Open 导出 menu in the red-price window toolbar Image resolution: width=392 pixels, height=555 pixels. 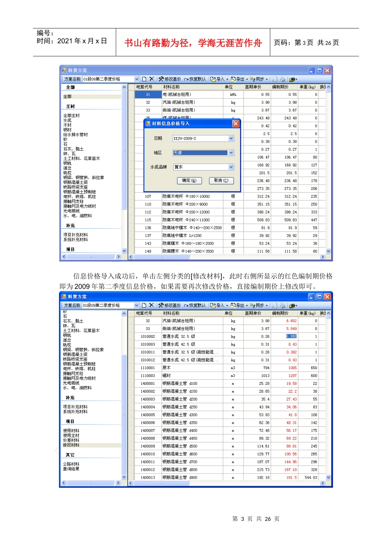click(x=239, y=305)
